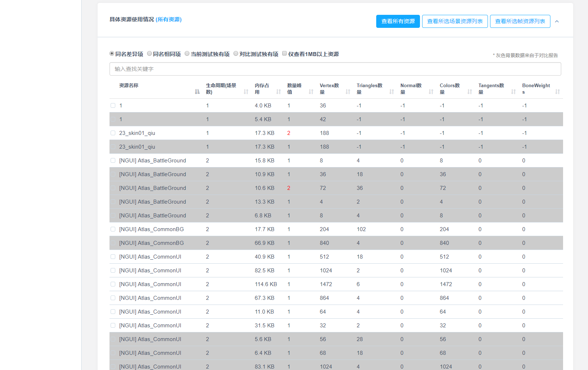This screenshot has height=370, width=588.
Task: Open 查看所选场景资源列表
Action: point(455,21)
